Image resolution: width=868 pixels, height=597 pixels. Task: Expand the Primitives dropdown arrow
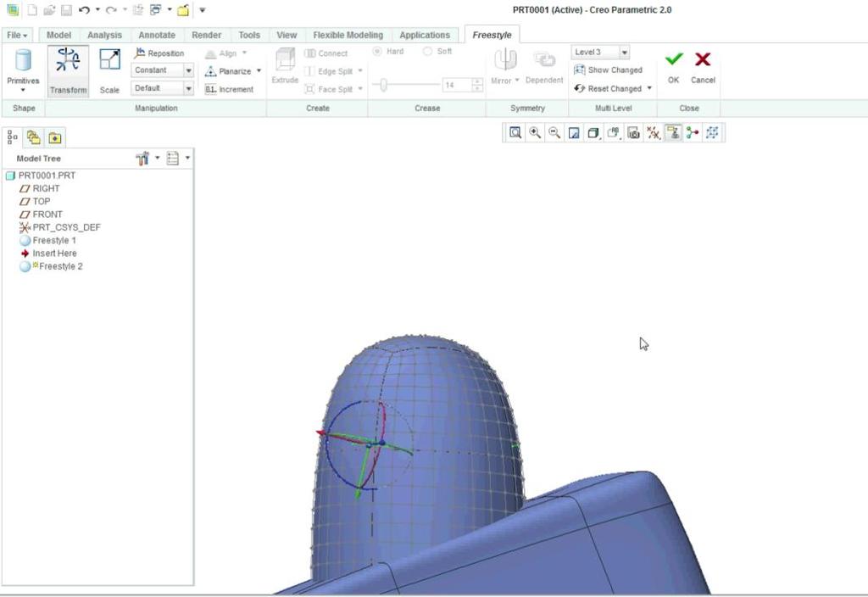click(x=23, y=90)
